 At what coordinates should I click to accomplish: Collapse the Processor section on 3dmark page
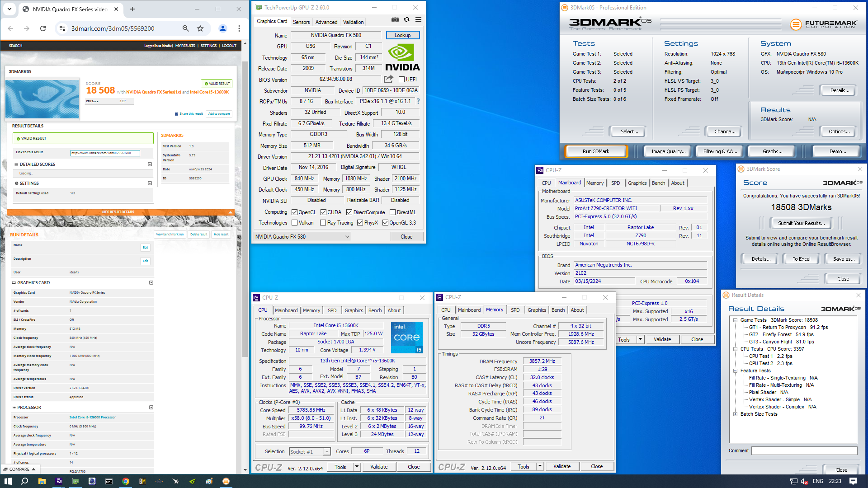coord(151,408)
